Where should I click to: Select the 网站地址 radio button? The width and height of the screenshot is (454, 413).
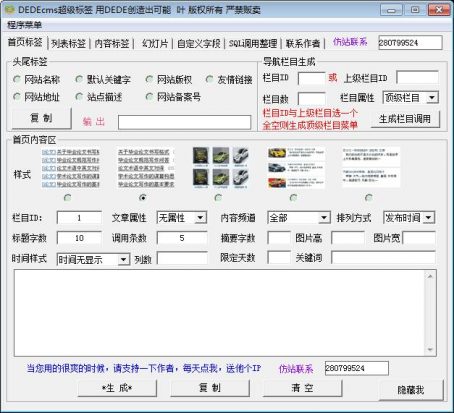point(36,97)
